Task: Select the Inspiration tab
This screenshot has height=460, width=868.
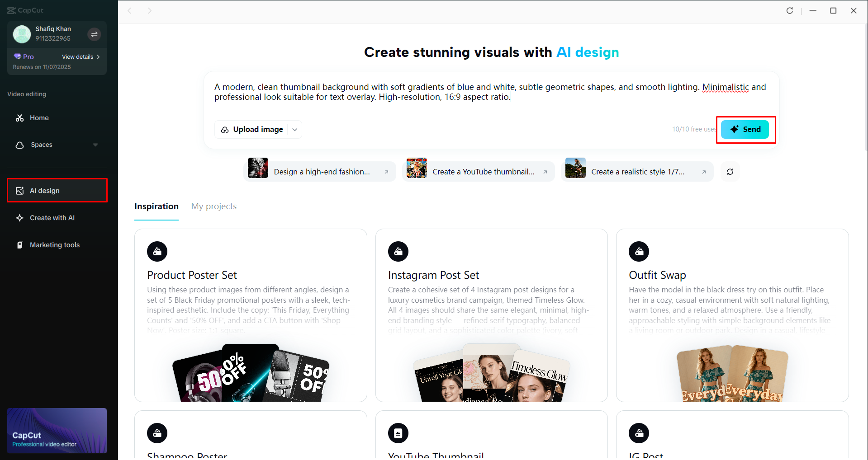Action: 156,206
